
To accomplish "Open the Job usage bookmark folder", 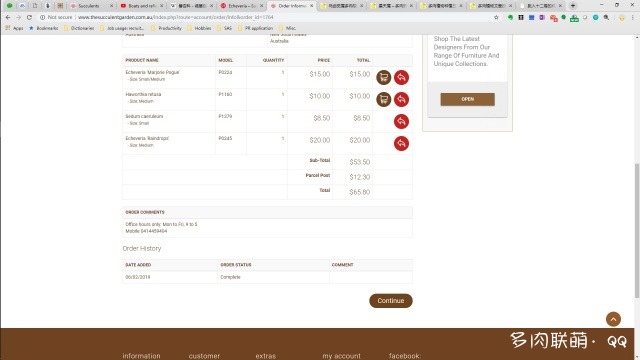I will coord(122,28).
